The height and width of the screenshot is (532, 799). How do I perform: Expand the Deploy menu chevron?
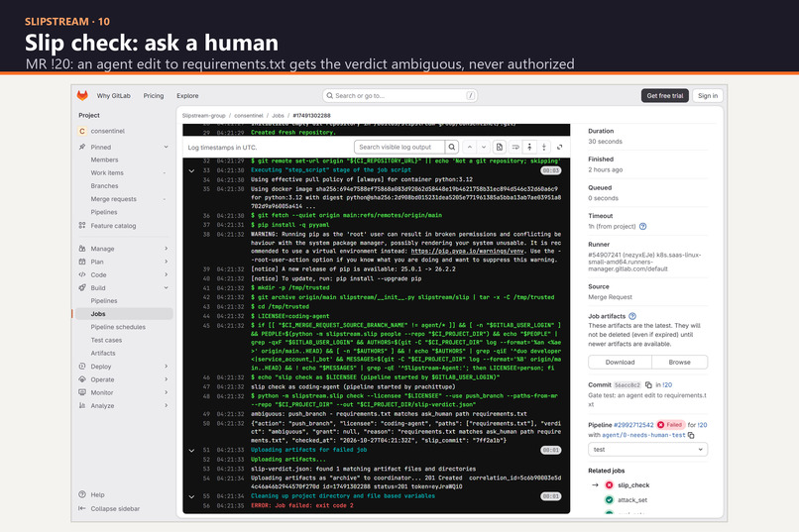167,366
